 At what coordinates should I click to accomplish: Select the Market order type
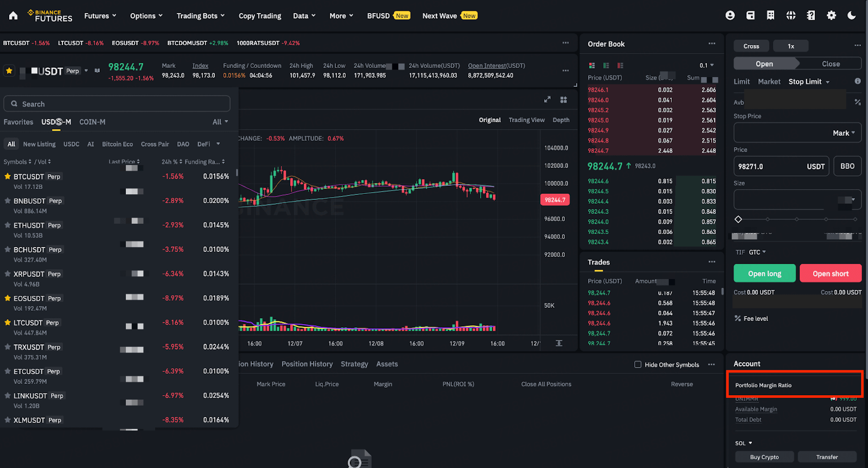769,81
